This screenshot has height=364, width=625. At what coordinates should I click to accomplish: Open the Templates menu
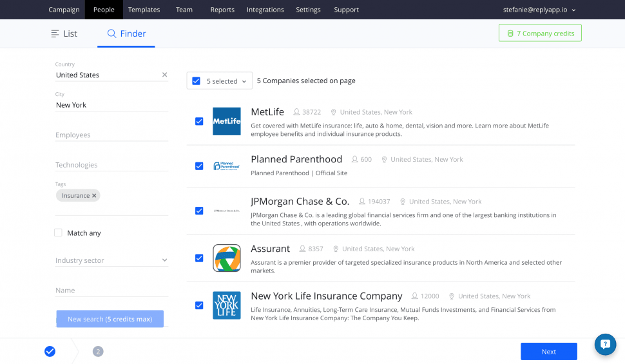[x=144, y=10]
